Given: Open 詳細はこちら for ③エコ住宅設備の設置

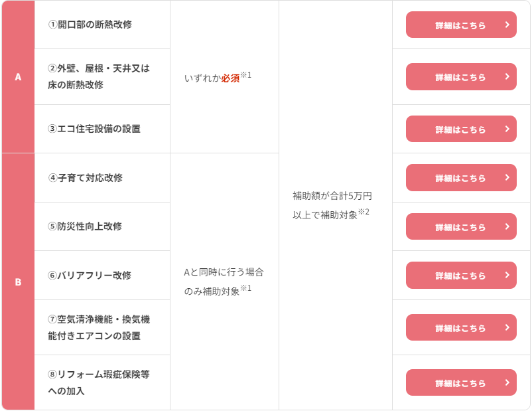Looking at the screenshot, I should (x=461, y=129).
